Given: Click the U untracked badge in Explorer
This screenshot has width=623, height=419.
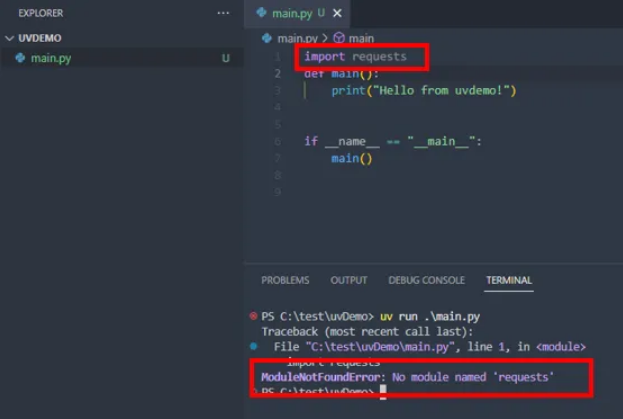Looking at the screenshot, I should (225, 58).
